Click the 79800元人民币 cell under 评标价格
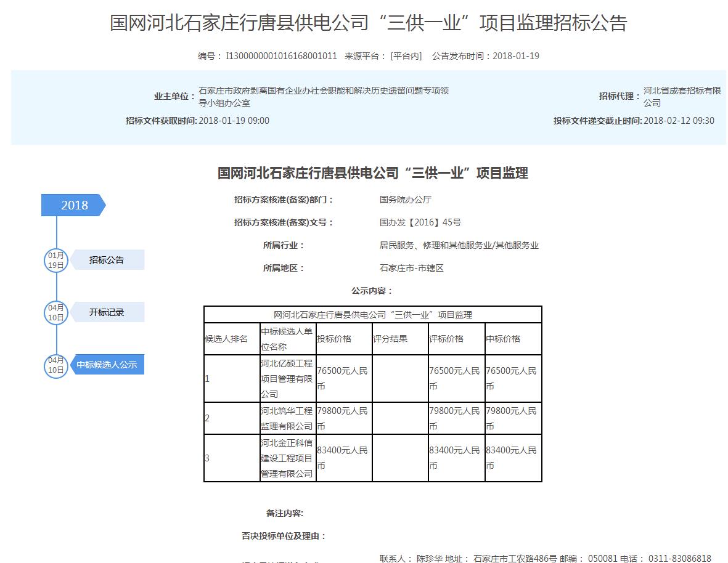The height and width of the screenshot is (563, 728). pos(456,418)
